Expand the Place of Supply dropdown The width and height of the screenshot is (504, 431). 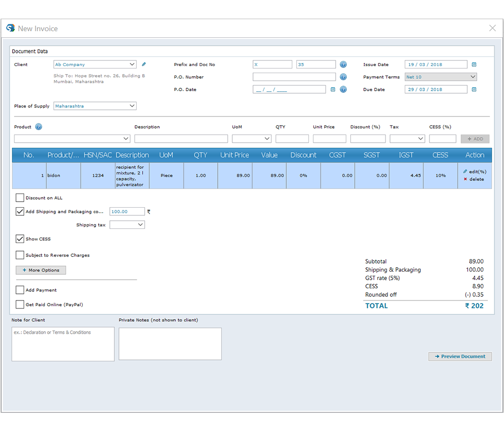click(95, 106)
